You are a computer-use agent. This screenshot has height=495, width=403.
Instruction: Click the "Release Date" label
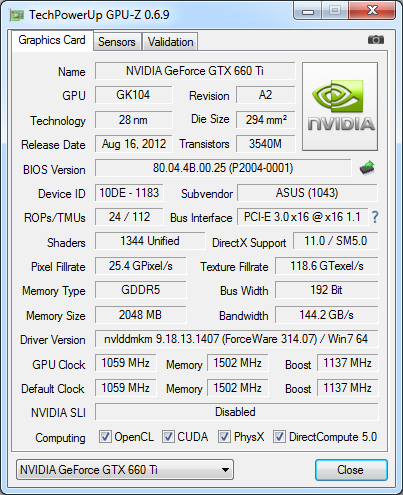pyautogui.click(x=53, y=145)
